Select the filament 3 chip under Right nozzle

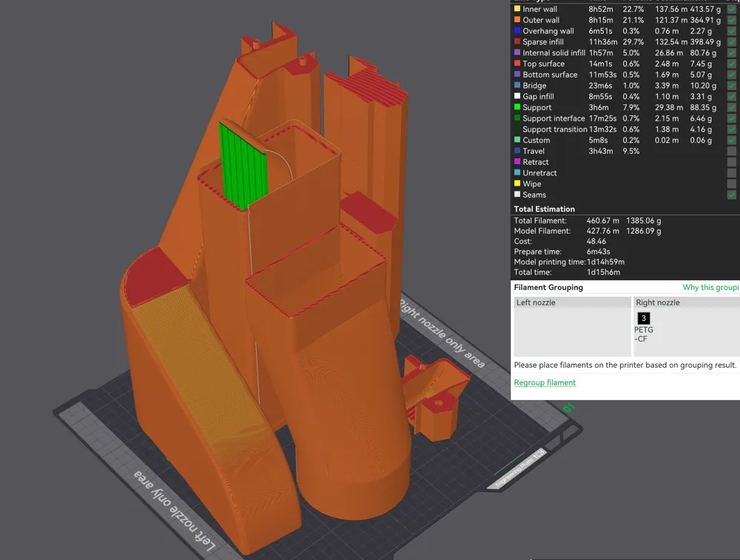[643, 318]
